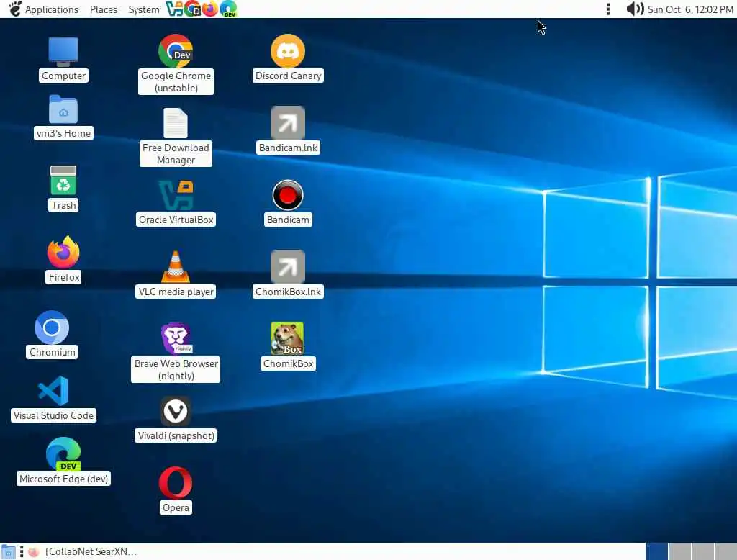
Task: Open the clock showing Sun Oct 6, 12:02 PM
Action: [x=690, y=9]
